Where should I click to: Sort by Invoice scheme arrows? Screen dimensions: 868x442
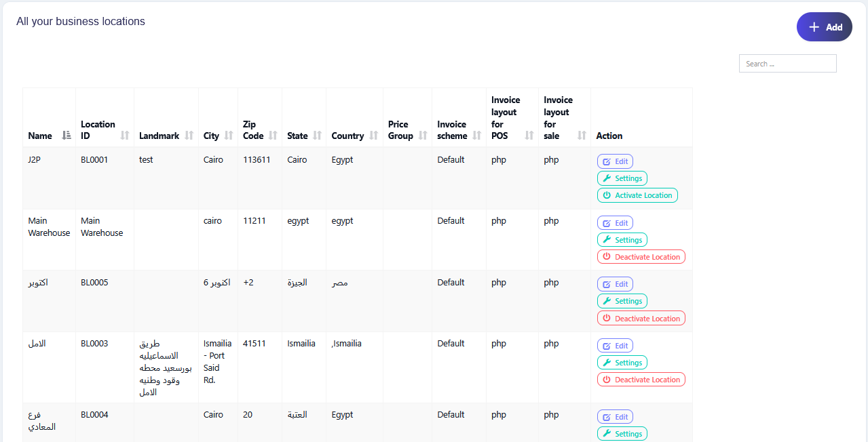(x=476, y=136)
